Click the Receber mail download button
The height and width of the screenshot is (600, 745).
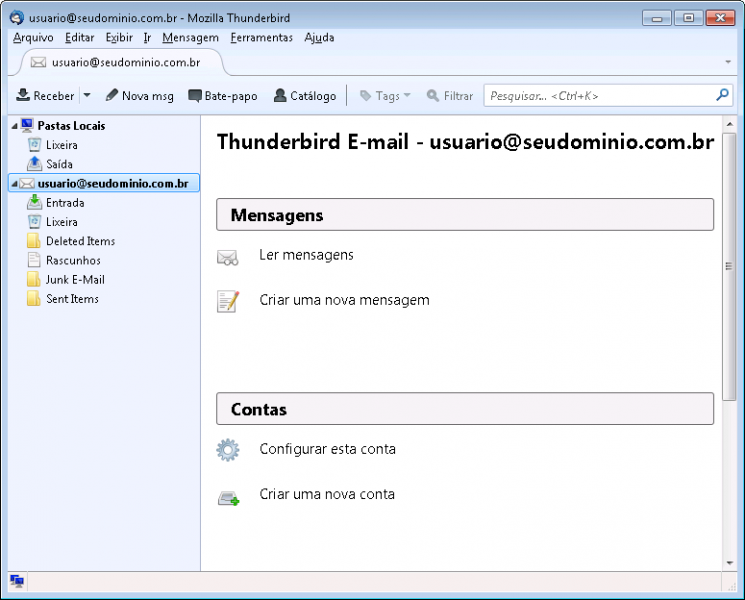coord(45,96)
